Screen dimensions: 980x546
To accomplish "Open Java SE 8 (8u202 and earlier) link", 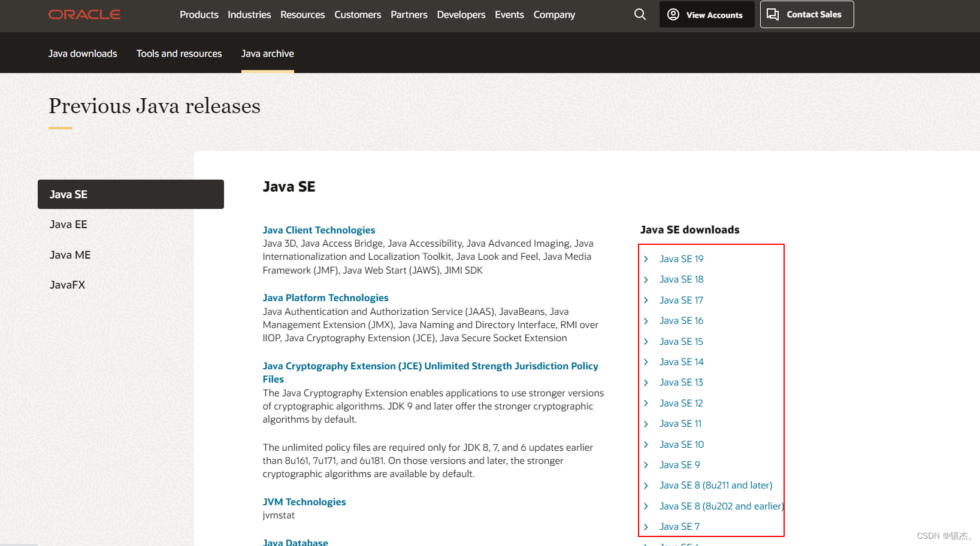I will point(721,506).
